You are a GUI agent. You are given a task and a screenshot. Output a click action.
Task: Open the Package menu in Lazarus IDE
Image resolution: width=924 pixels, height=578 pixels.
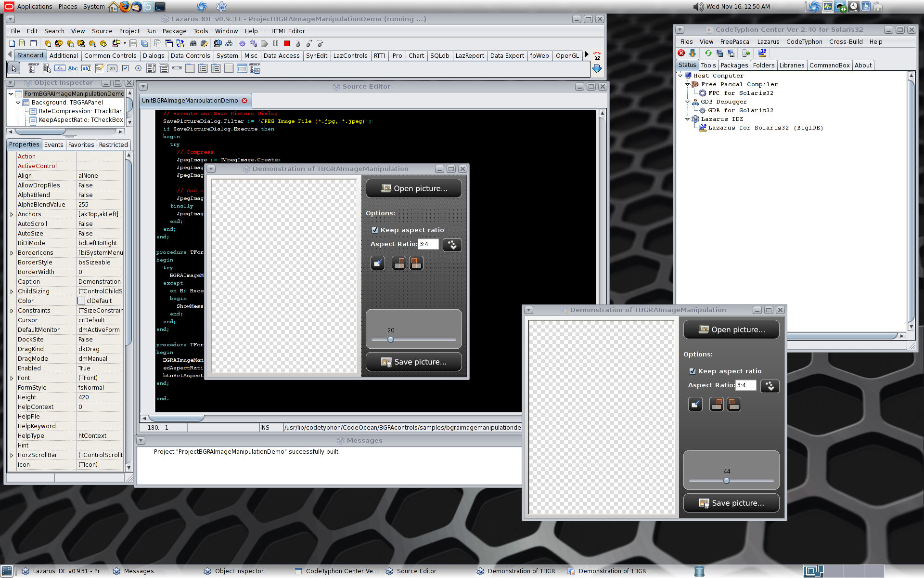coord(174,31)
